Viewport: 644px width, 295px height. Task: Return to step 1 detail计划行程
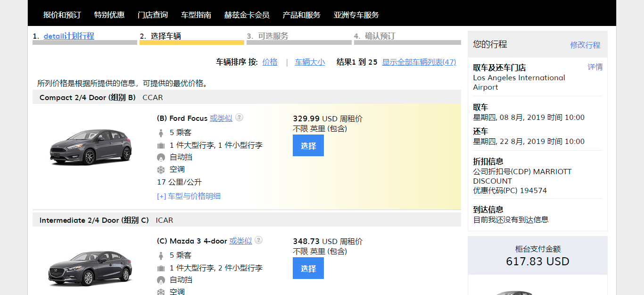pos(69,36)
